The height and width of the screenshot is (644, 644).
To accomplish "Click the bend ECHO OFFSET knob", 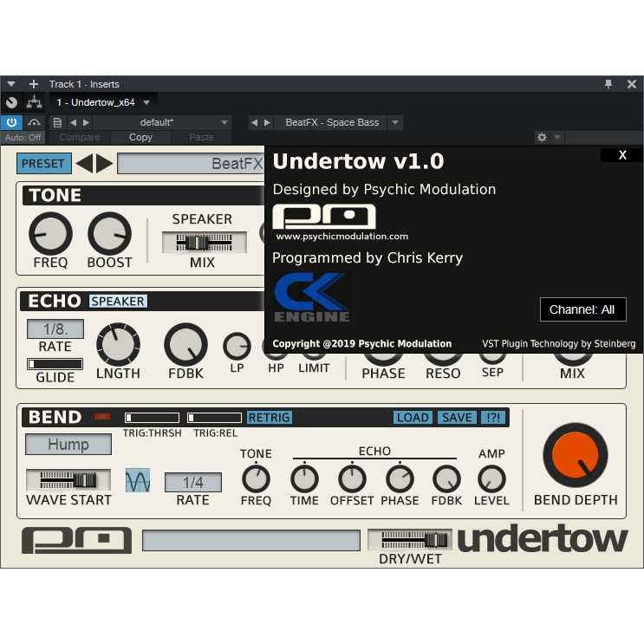I will coord(352,479).
